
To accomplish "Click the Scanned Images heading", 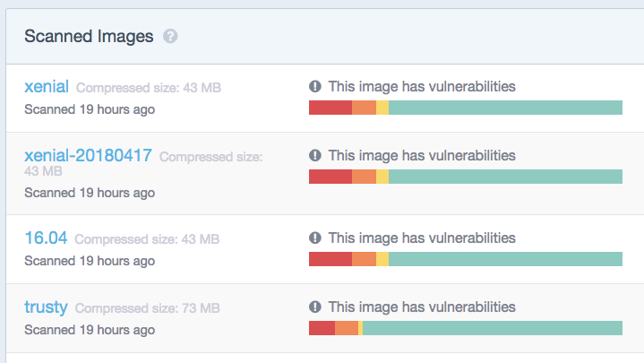I will (89, 37).
